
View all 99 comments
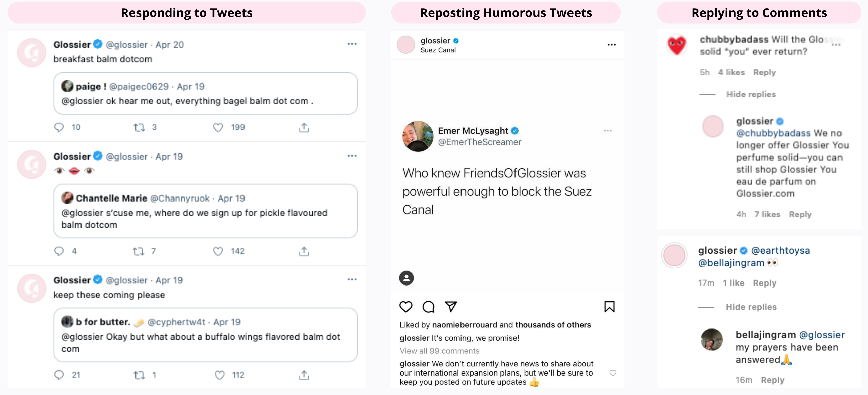point(439,351)
